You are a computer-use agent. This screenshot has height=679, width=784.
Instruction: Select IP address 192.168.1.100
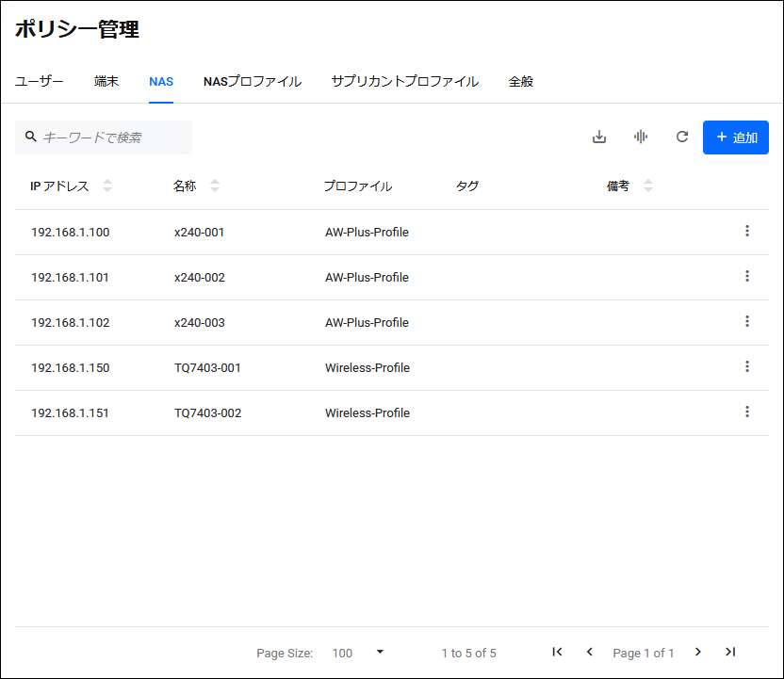(x=70, y=233)
